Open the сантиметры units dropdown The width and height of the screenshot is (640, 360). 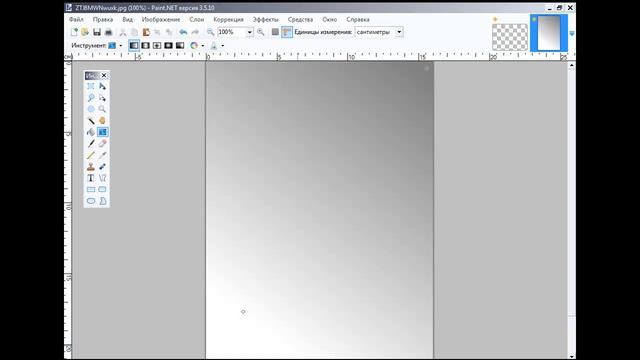(x=399, y=32)
